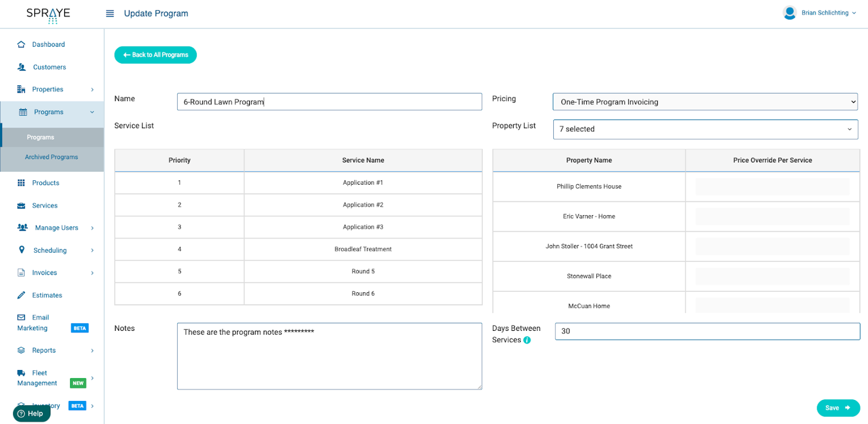Click the Reports layers icon
Viewport: 868px width, 424px height.
(x=21, y=350)
